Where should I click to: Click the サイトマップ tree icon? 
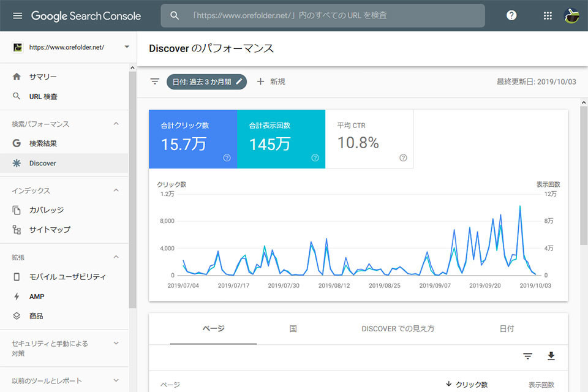17,230
